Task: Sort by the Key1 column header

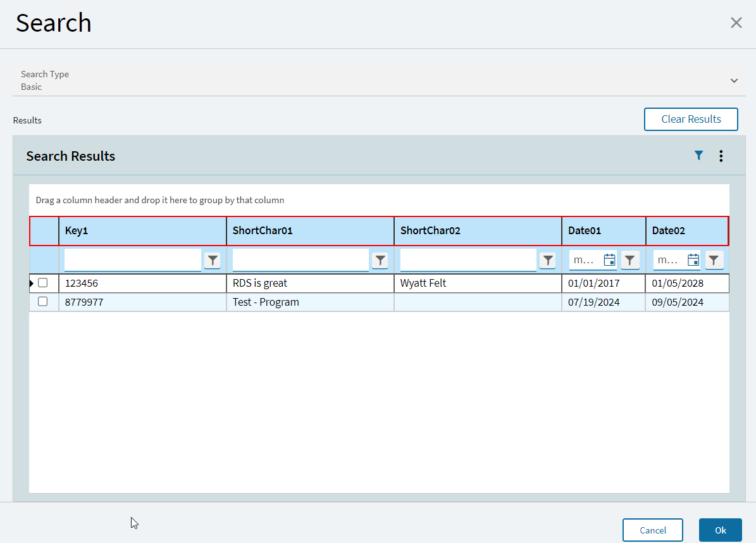Action: 142,231
